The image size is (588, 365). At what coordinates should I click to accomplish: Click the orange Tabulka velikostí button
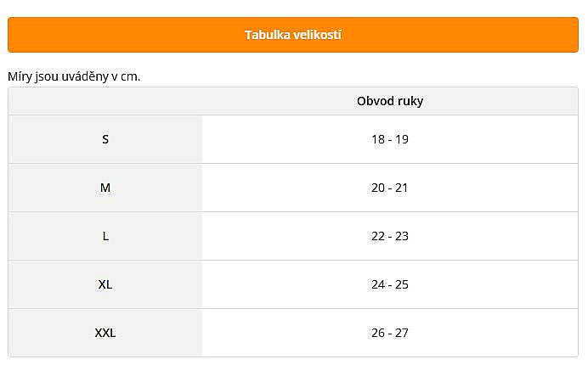click(293, 35)
